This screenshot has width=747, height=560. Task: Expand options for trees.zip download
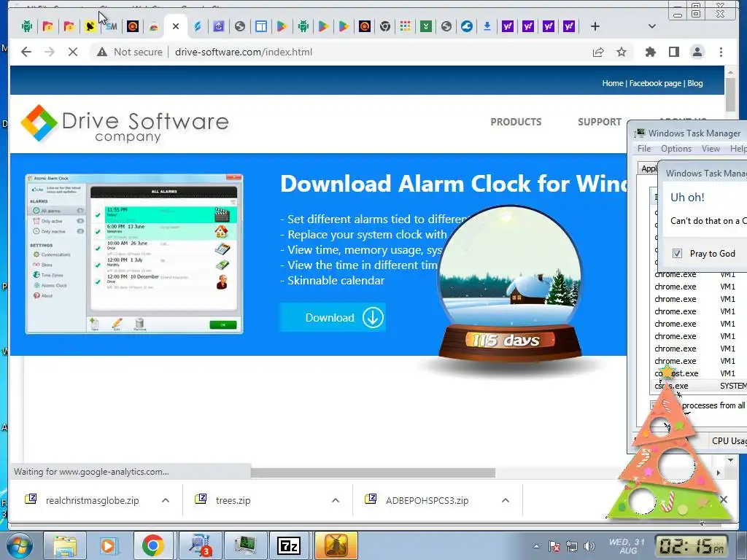pyautogui.click(x=336, y=500)
